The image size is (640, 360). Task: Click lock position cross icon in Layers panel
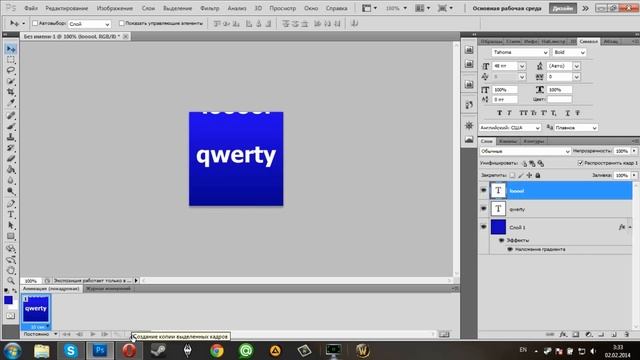[x=529, y=176]
